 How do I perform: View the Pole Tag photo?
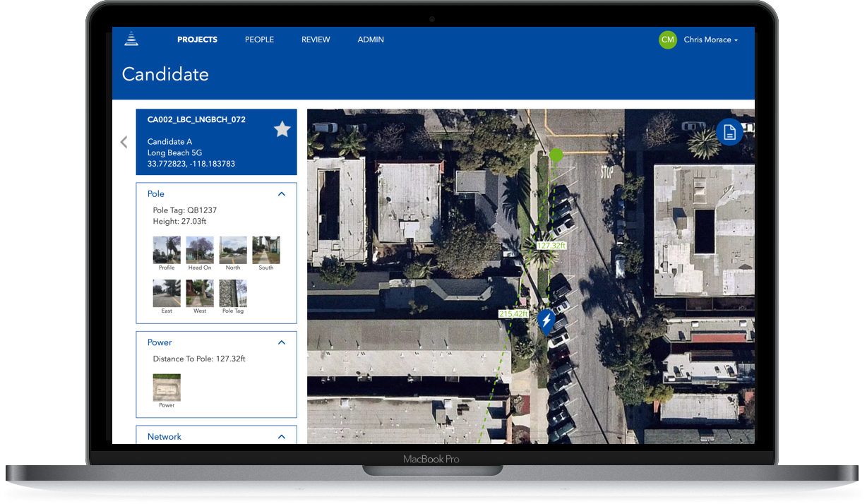click(x=233, y=293)
